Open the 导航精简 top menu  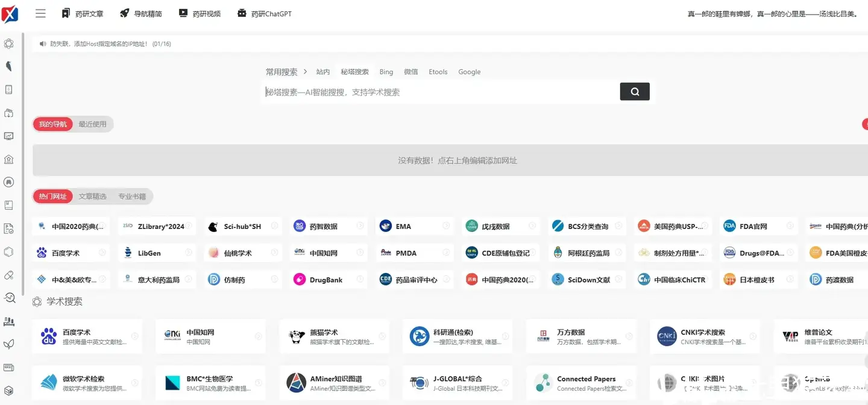click(140, 13)
